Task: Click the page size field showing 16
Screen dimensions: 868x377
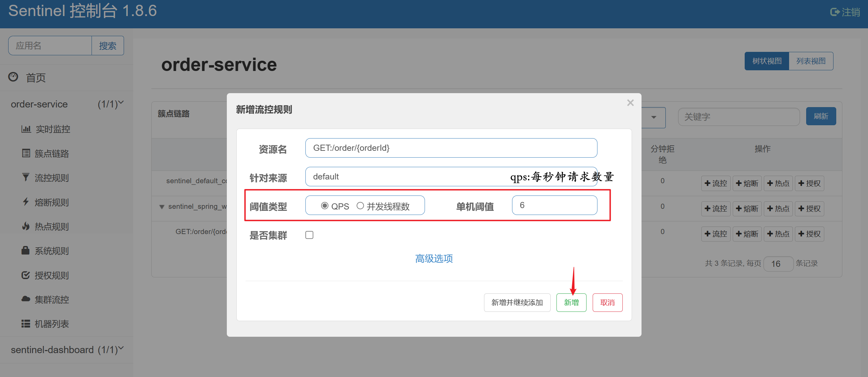Action: 778,264
